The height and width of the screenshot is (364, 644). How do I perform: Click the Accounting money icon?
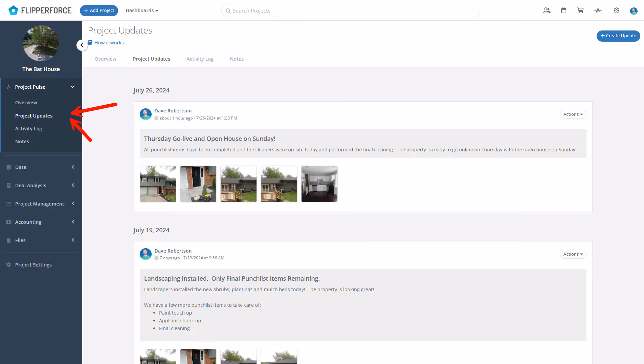click(x=9, y=222)
